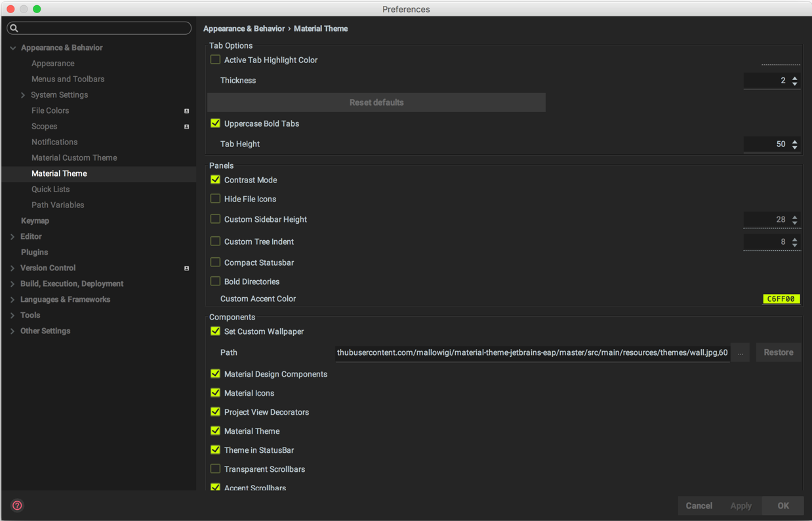This screenshot has height=521, width=812.
Task: Open the Appearance settings page
Action: 52,64
